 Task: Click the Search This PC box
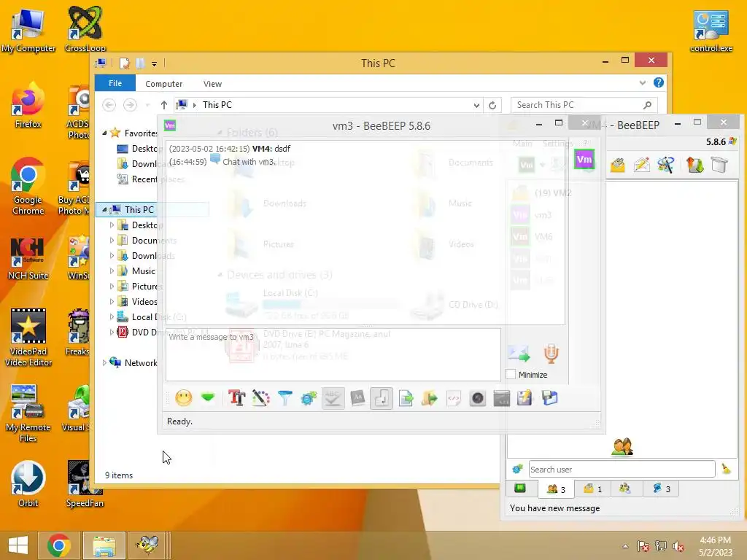pyautogui.click(x=584, y=105)
